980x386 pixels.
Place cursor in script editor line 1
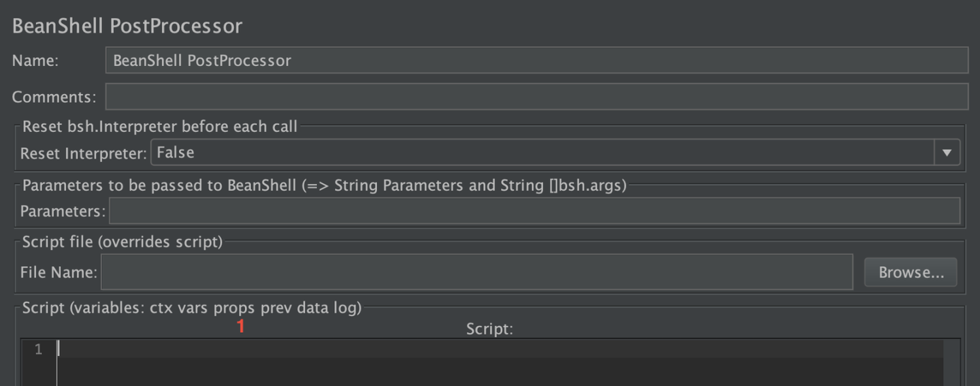pos(476,349)
